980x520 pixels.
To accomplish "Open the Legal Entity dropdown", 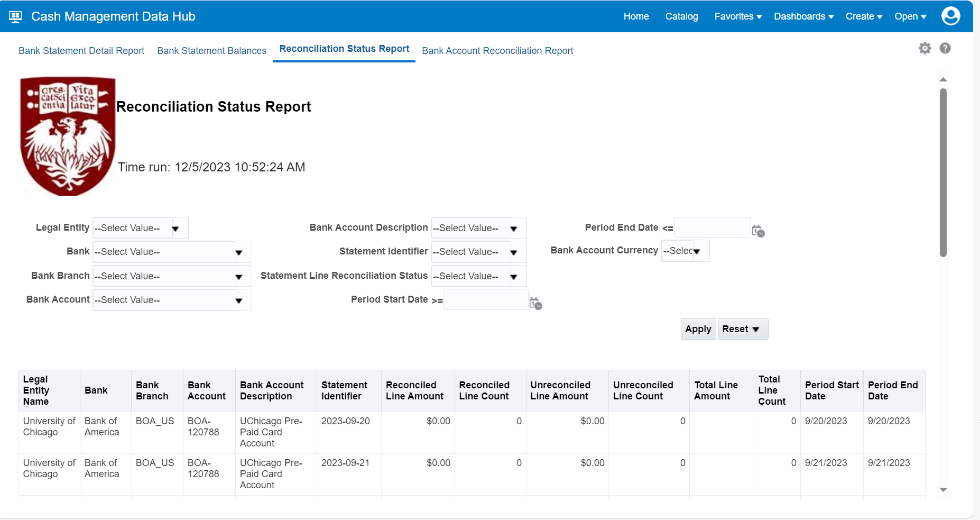I will pos(141,228).
